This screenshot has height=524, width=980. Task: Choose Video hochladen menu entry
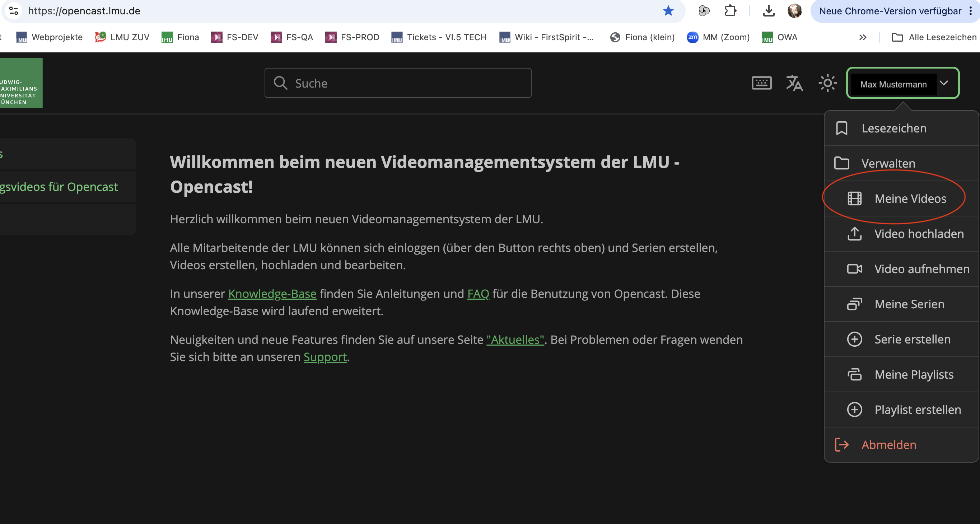click(901, 234)
